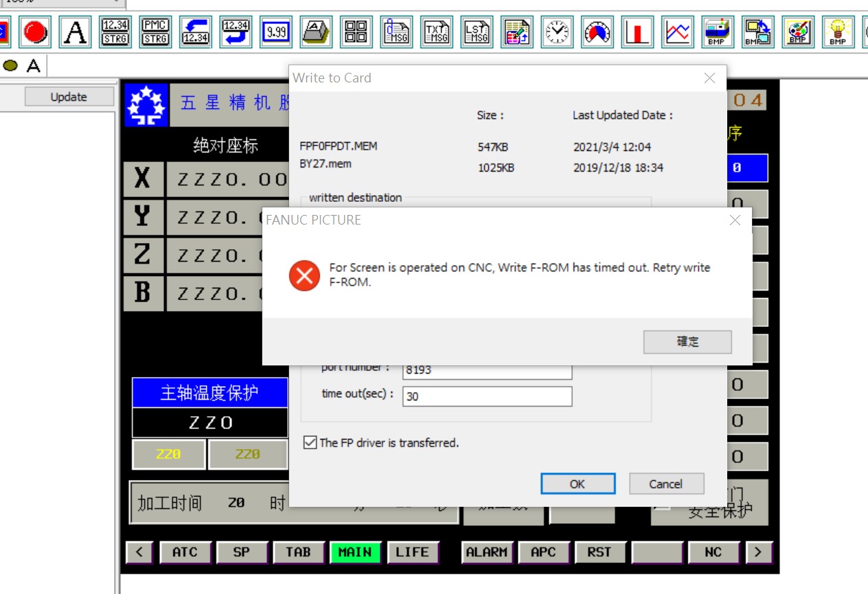Click Cancel in Write to Card dialog
Viewport: 868px width, 594px height.
666,484
